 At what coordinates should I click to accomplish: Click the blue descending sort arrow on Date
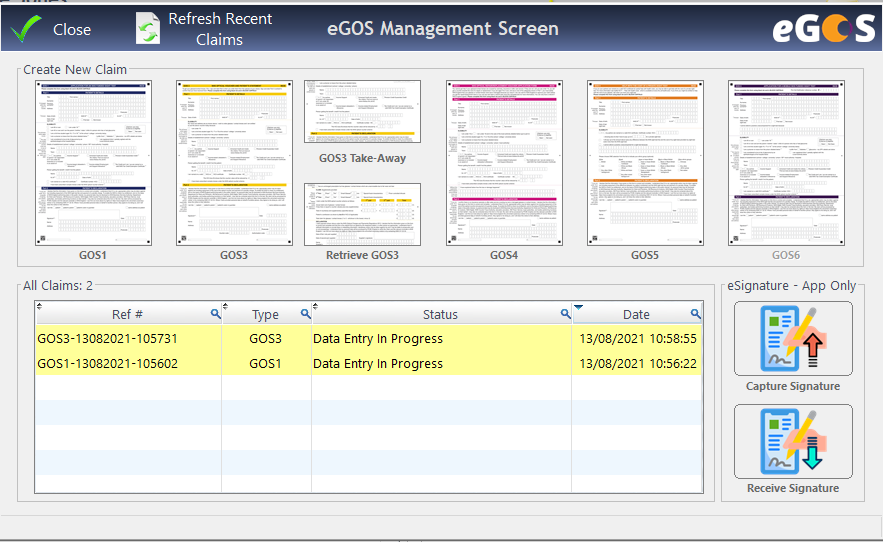click(578, 307)
